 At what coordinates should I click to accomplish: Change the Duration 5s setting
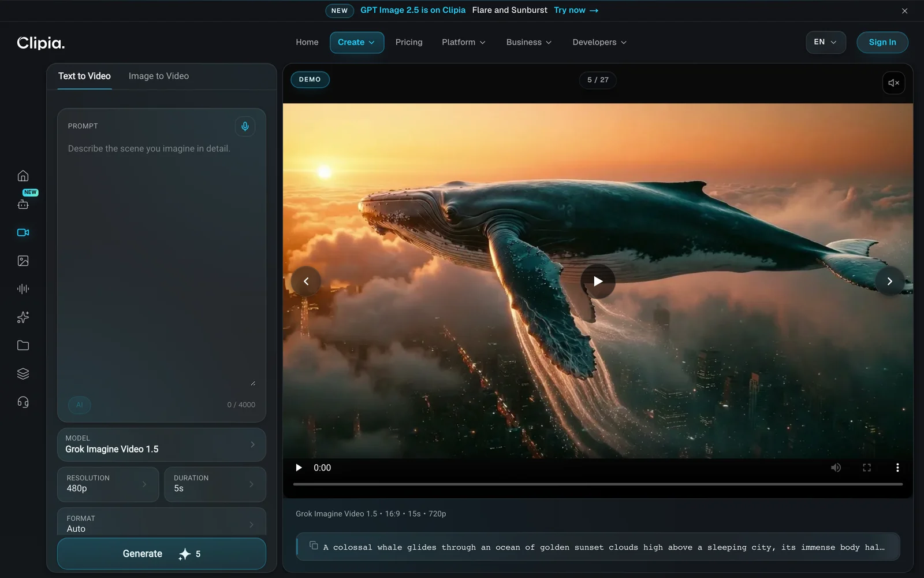click(x=215, y=484)
